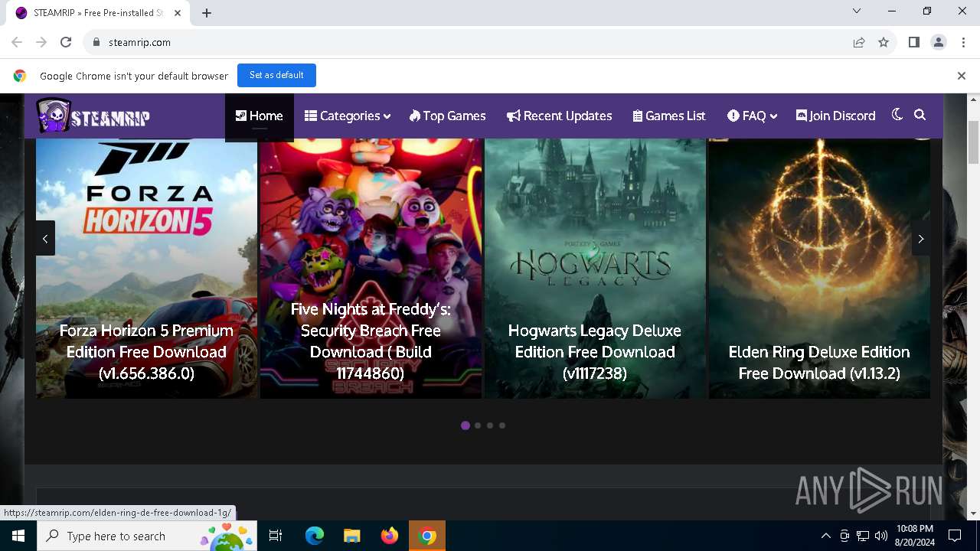Open the Top Games page
The width and height of the screenshot is (980, 551).
(x=447, y=116)
